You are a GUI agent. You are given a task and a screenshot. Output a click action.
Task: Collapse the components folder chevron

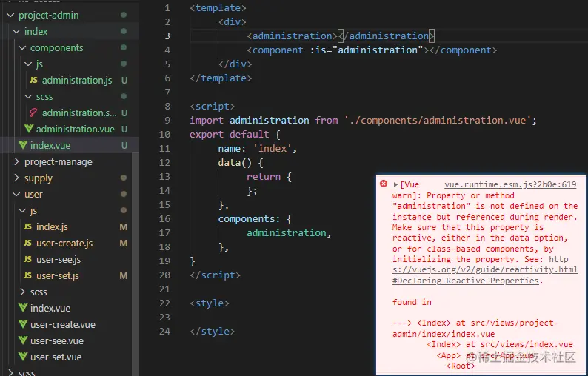(x=22, y=48)
